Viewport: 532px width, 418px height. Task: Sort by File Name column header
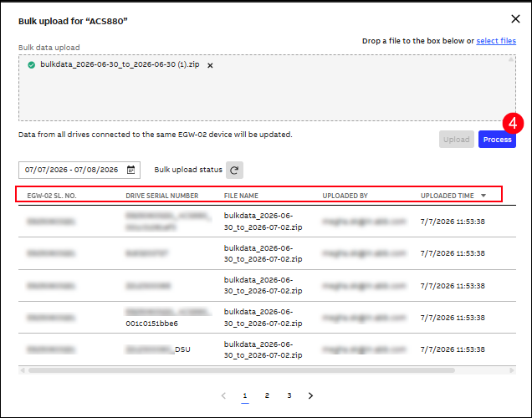coord(241,196)
